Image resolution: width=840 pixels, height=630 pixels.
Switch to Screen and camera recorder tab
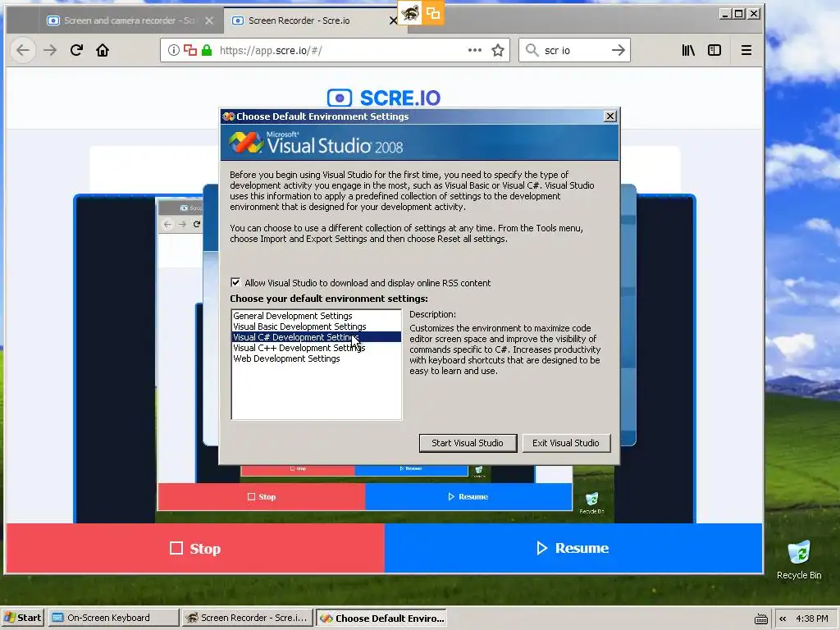point(130,21)
